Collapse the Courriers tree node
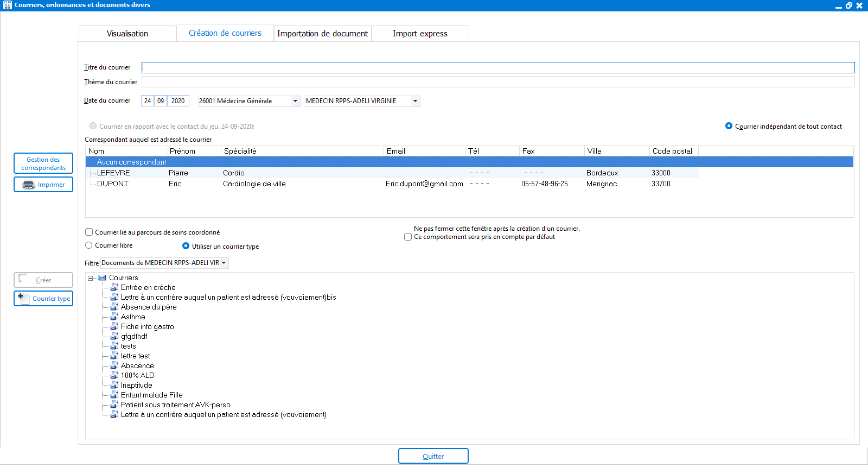This screenshot has width=868, height=467. pyautogui.click(x=91, y=278)
